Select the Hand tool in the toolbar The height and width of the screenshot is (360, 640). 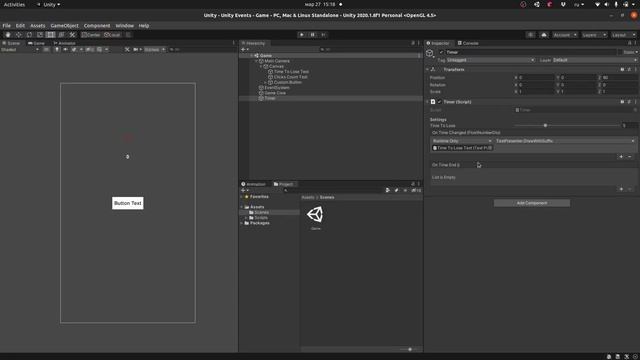click(8, 35)
